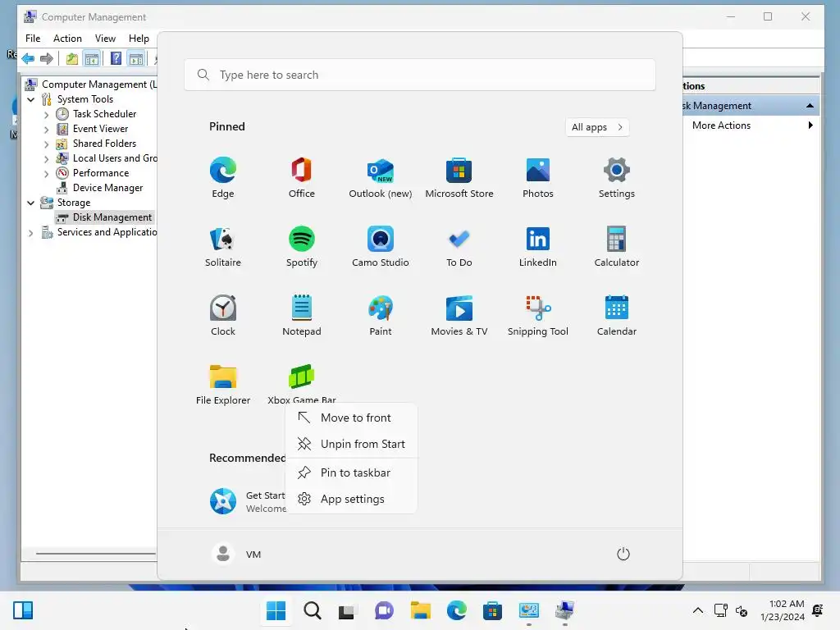Screen dimensions: 840x630
Task: Open the Widgets button on taskbar
Action: click(23, 610)
